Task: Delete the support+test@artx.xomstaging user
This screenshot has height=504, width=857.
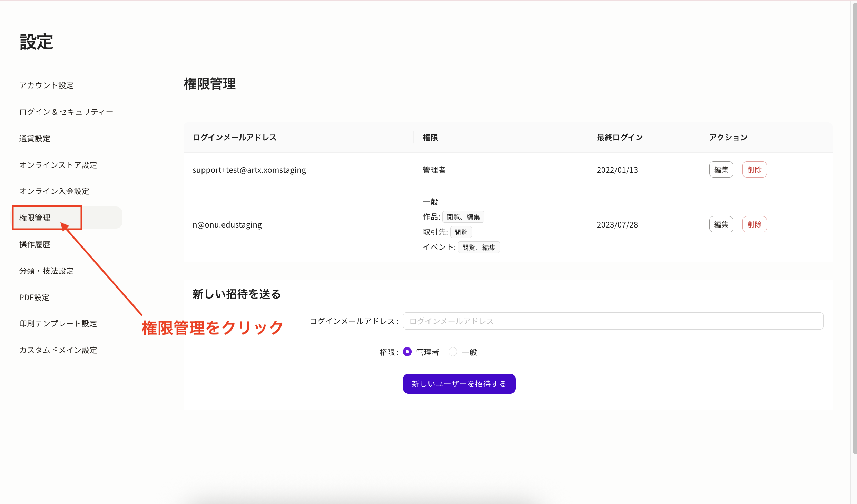Action: (754, 169)
